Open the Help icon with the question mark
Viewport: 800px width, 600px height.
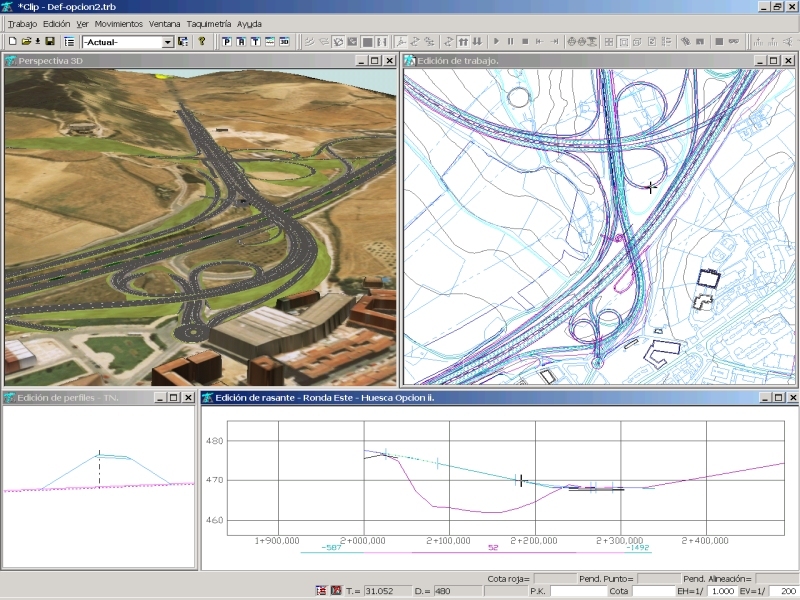pyautogui.click(x=203, y=41)
